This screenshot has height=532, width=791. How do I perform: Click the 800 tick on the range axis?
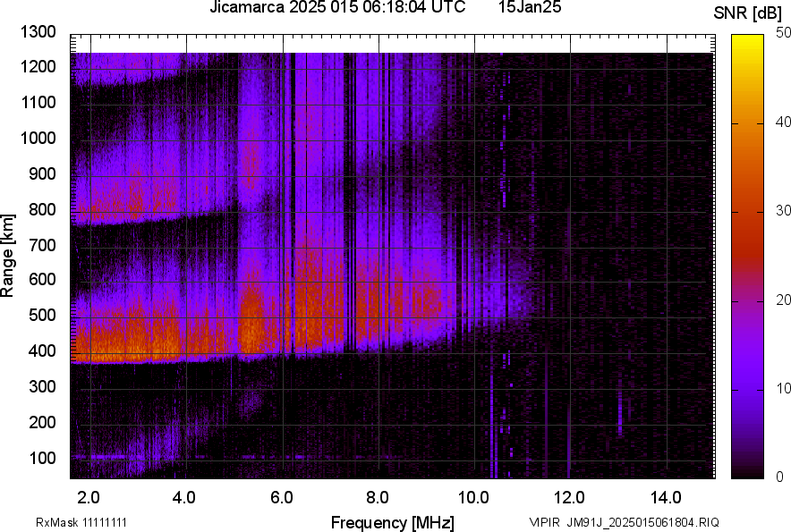[45, 210]
